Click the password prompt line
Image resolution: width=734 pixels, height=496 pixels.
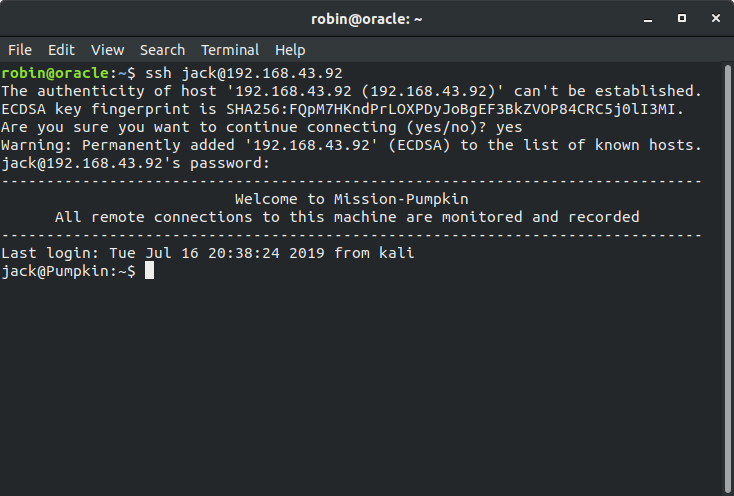(x=136, y=163)
